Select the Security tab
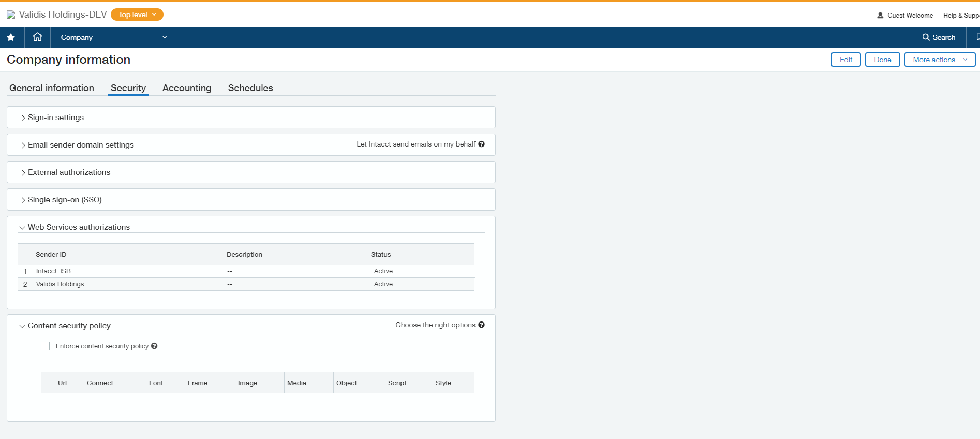 (x=128, y=88)
